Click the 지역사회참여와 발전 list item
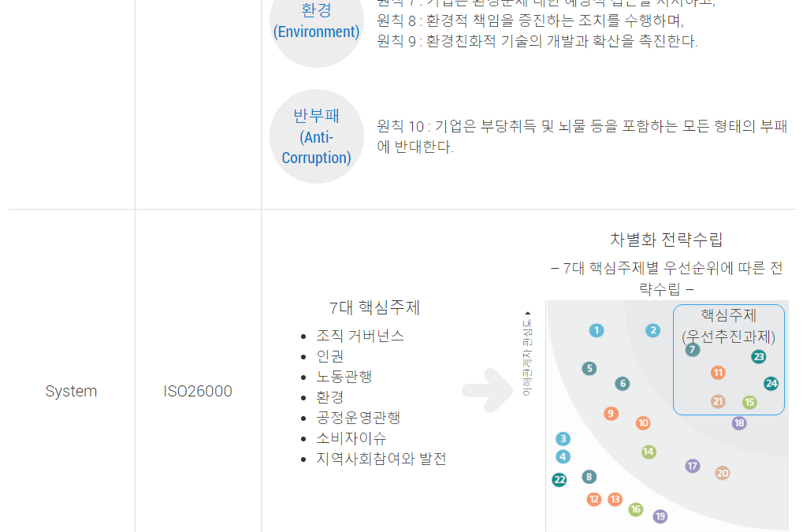The height and width of the screenshot is (532, 803). [381, 458]
